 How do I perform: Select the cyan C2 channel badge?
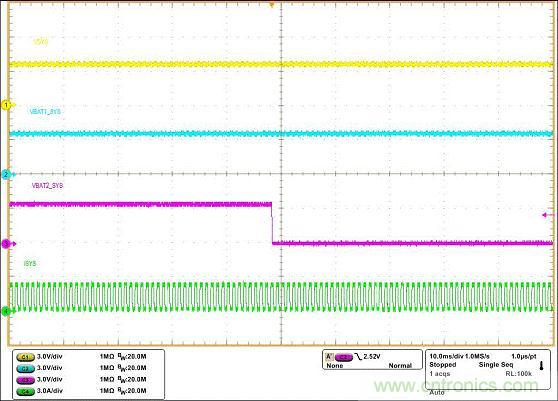click(25, 368)
